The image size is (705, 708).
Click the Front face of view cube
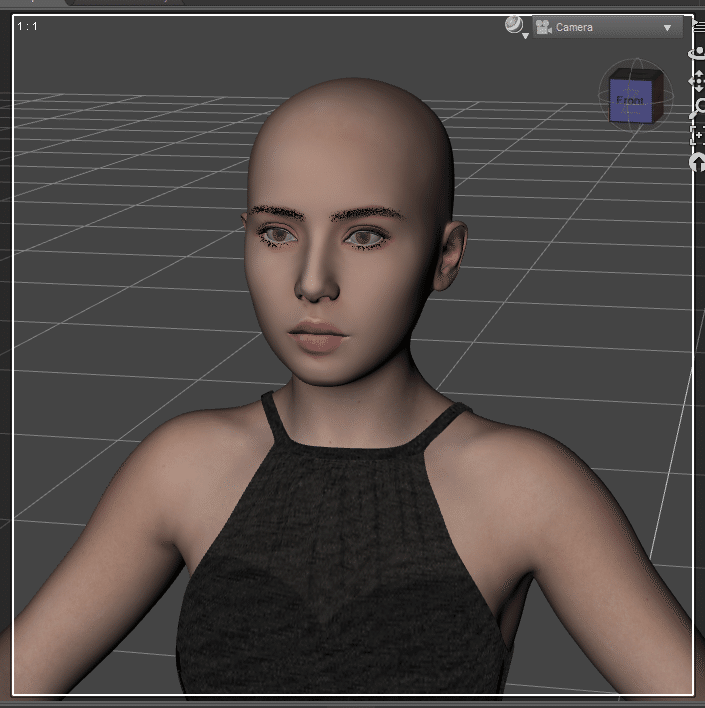coord(630,101)
